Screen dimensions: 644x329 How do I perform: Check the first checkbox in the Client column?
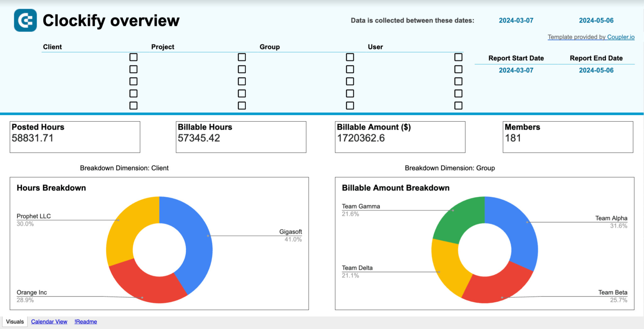point(133,57)
